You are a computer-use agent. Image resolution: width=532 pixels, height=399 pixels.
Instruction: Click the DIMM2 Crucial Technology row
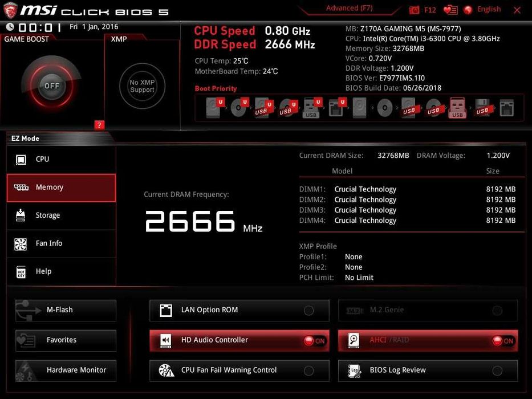pos(408,199)
